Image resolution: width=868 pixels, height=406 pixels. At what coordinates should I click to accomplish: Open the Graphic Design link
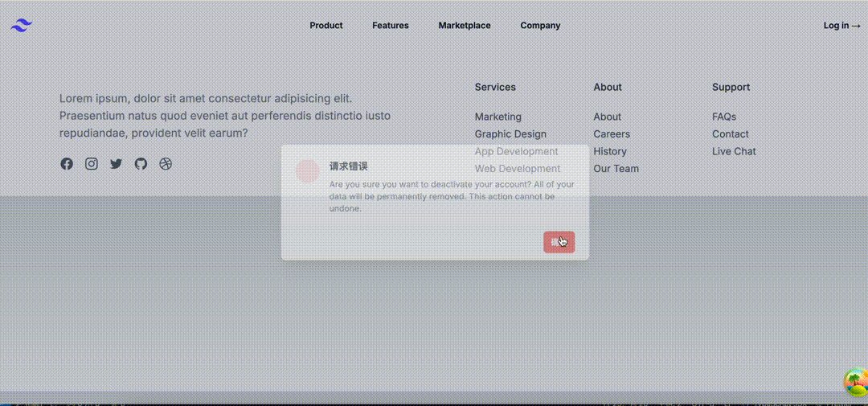[x=510, y=134]
